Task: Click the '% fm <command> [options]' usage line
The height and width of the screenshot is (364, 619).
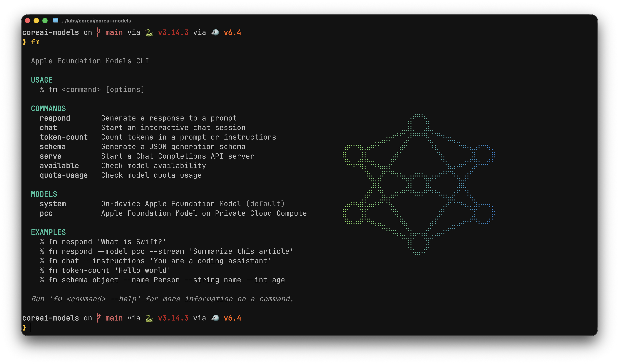Action: click(x=92, y=90)
